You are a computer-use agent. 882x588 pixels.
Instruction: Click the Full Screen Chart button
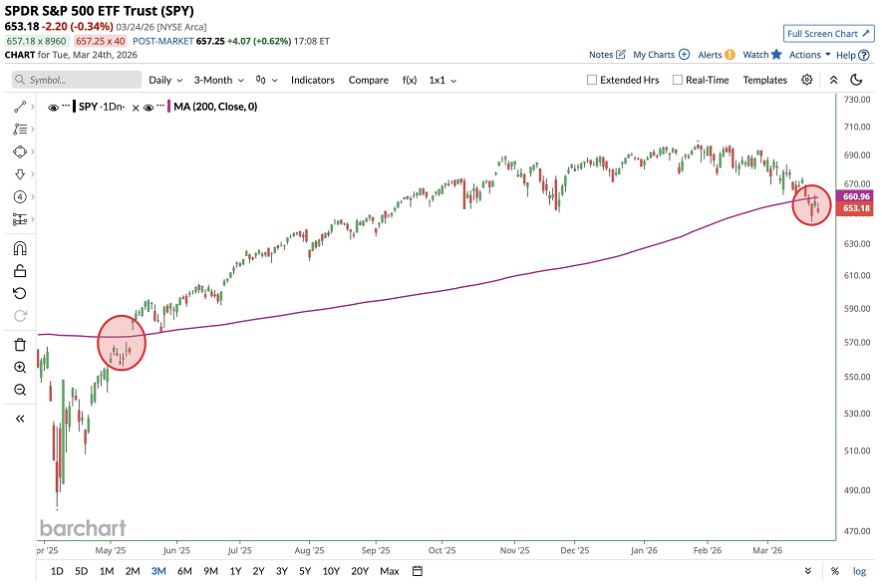828,33
